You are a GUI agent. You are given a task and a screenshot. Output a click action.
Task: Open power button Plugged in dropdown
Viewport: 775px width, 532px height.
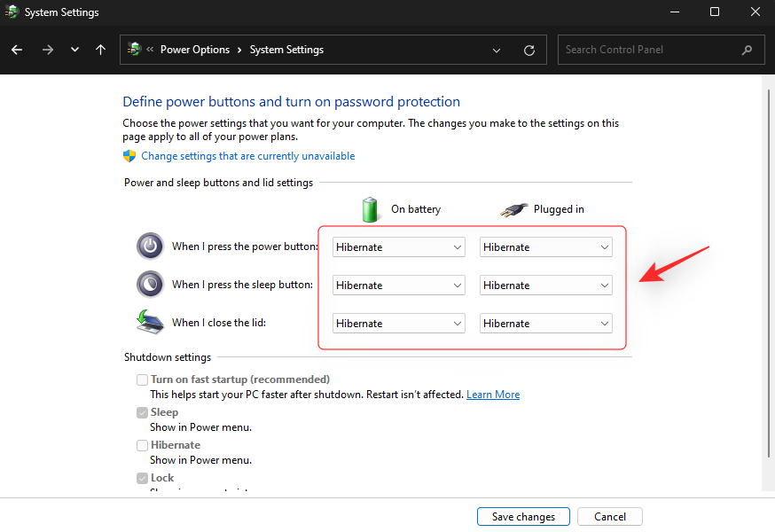pyautogui.click(x=546, y=247)
